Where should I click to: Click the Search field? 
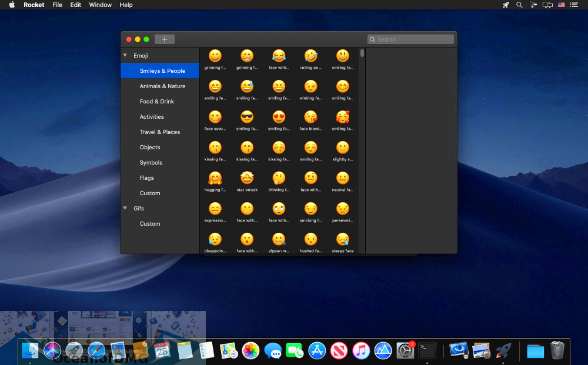[412, 39]
